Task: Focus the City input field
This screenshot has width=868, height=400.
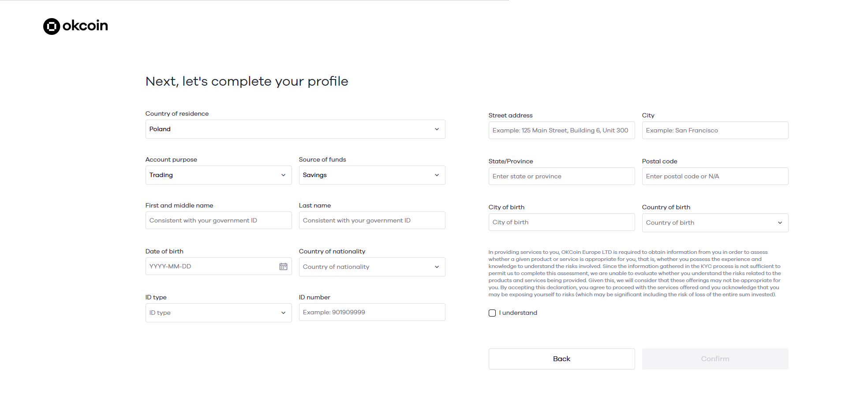Action: [715, 131]
